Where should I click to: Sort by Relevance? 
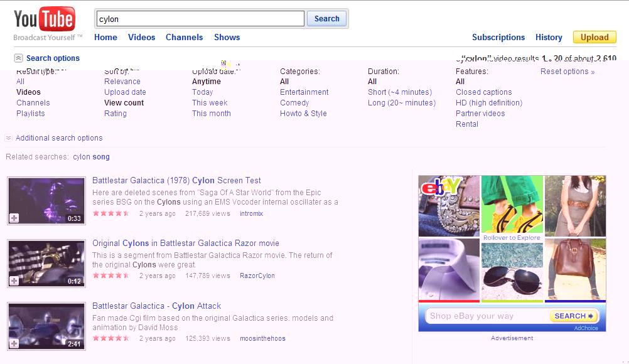click(122, 82)
